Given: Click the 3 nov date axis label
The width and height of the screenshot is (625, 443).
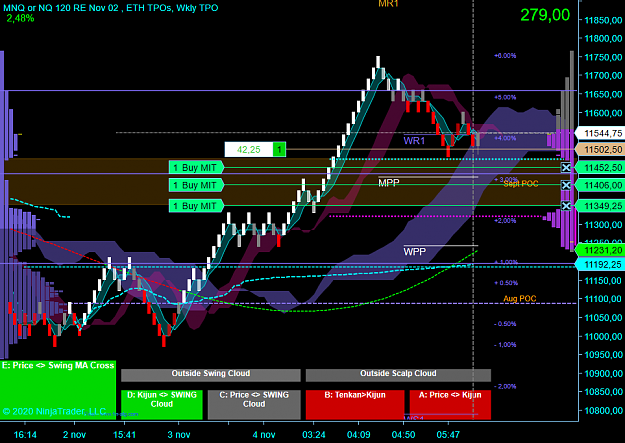Looking at the screenshot, I should pyautogui.click(x=179, y=435).
